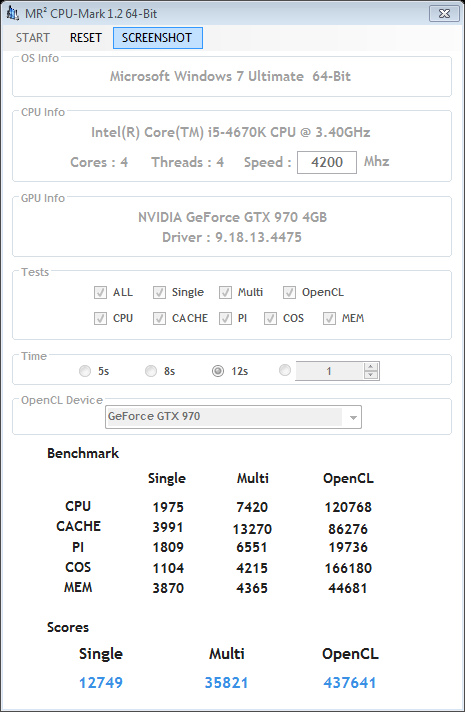This screenshot has width=465, height=712.
Task: Uncheck the CACHE benchmark checkbox
Action: tap(159, 318)
